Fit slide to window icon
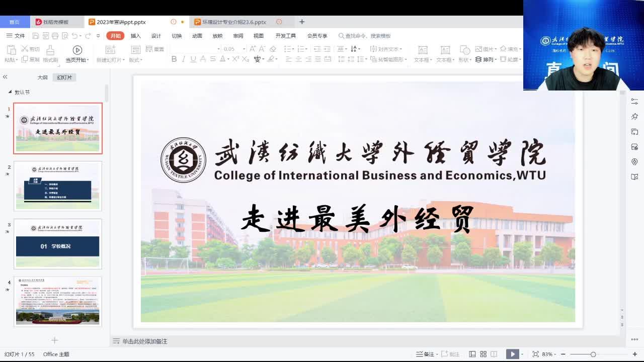 click(535, 354)
